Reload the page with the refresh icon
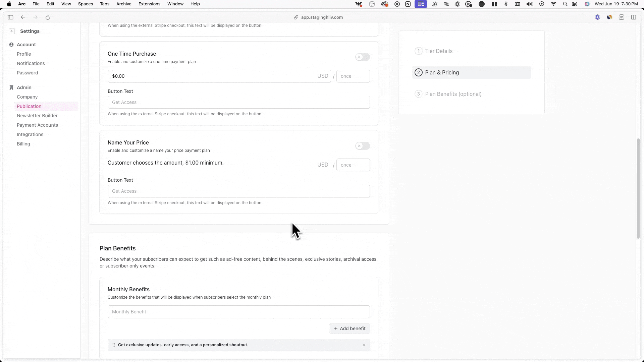The height and width of the screenshot is (362, 644). tap(48, 17)
